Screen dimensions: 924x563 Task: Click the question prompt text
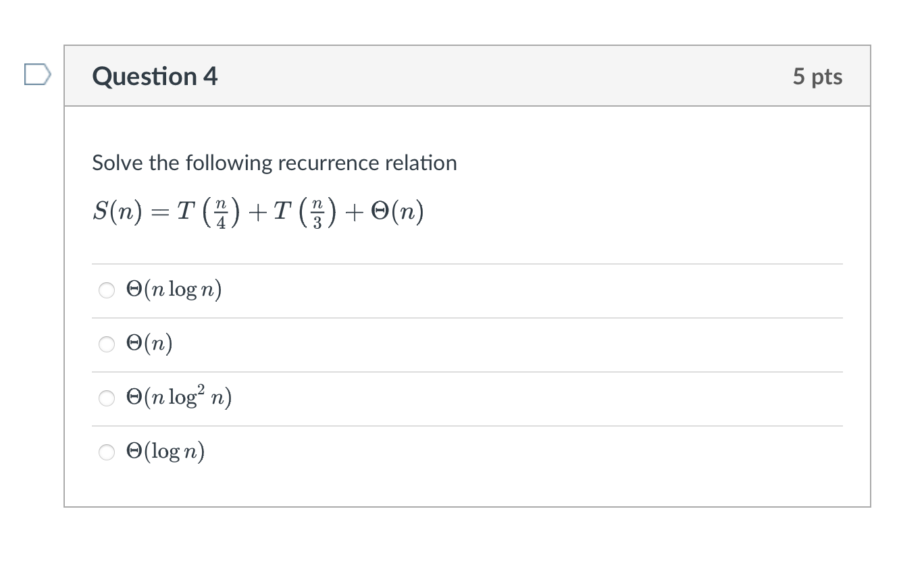pyautogui.click(x=275, y=162)
